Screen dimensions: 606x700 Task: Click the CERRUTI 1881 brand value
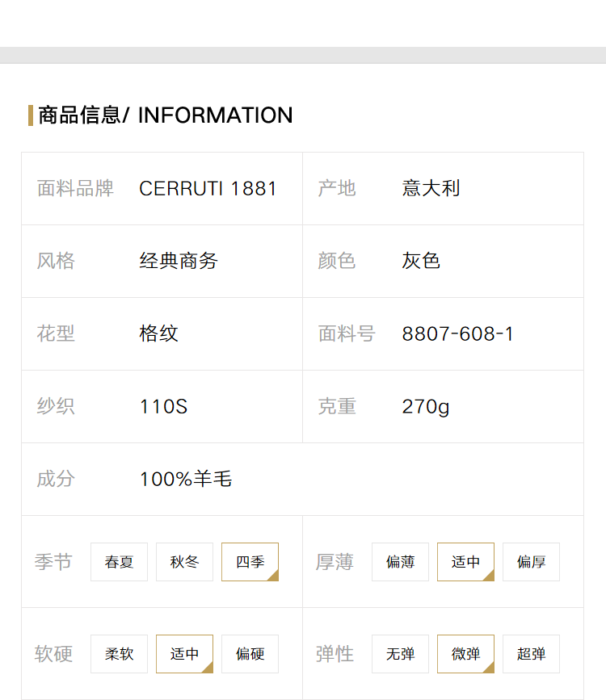208,188
